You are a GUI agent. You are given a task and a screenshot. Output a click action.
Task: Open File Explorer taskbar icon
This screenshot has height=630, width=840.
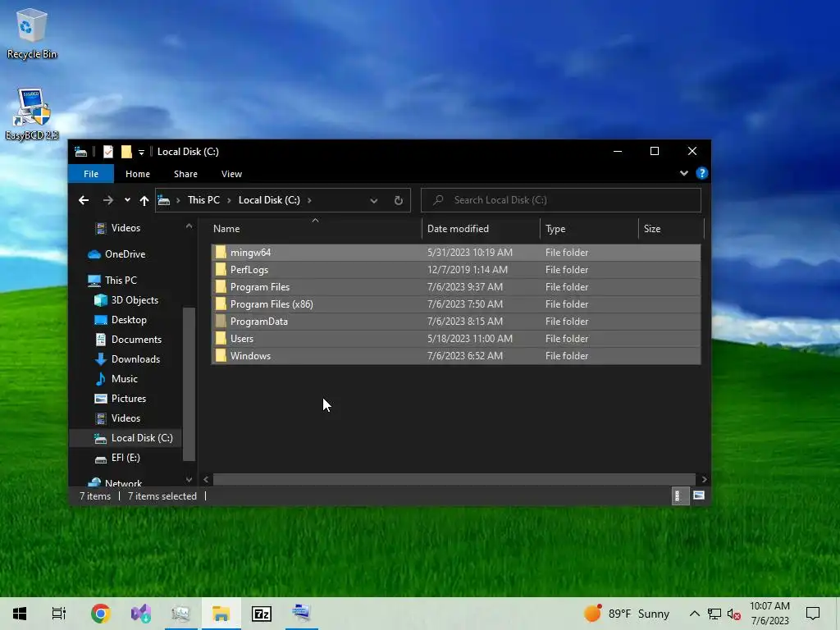(221, 614)
